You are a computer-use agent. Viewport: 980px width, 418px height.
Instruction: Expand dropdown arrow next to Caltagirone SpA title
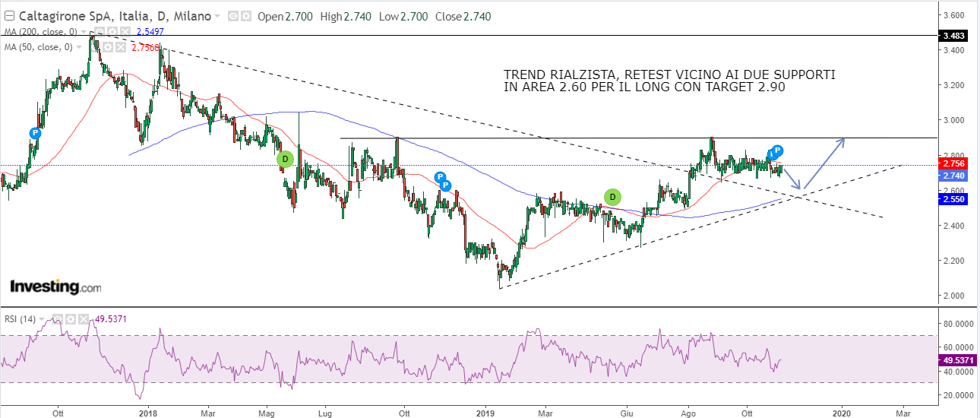click(217, 17)
